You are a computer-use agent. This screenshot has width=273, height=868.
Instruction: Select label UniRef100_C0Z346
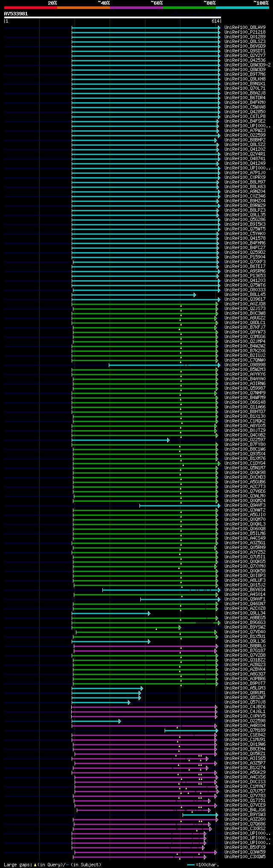pyautogui.click(x=245, y=196)
